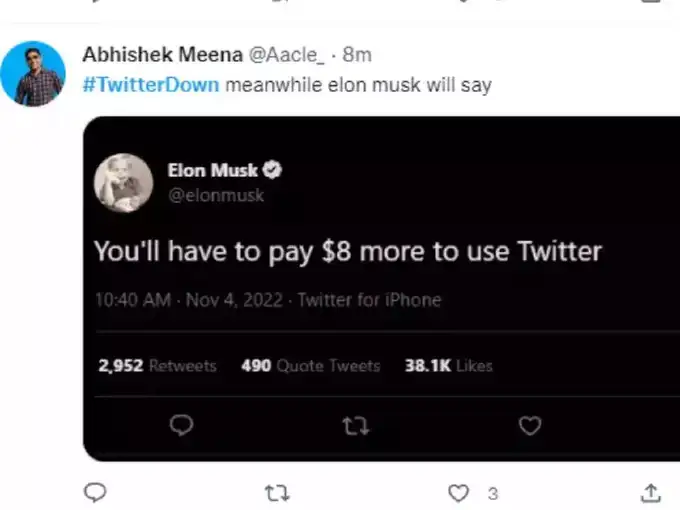Click Elon Musk's avatar in screenshot
Image resolution: width=680 pixels, height=510 pixels.
(x=123, y=183)
